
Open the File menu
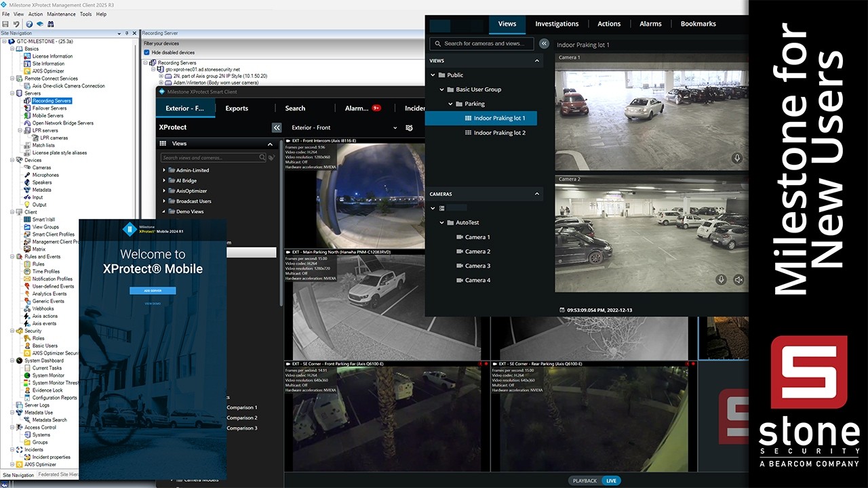[5, 14]
